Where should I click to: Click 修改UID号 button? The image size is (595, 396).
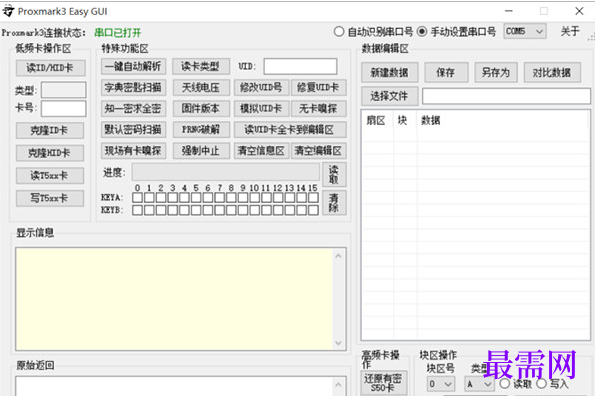pos(261,88)
